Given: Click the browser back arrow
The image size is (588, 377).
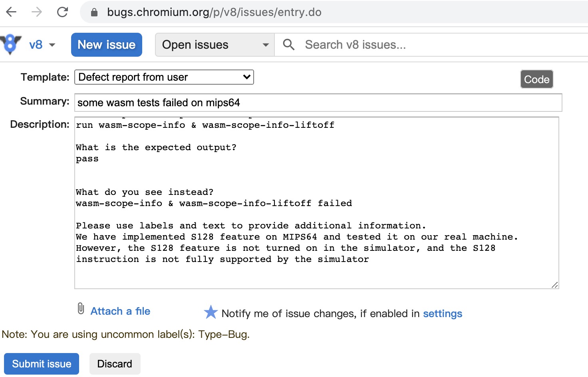Looking at the screenshot, I should point(12,12).
